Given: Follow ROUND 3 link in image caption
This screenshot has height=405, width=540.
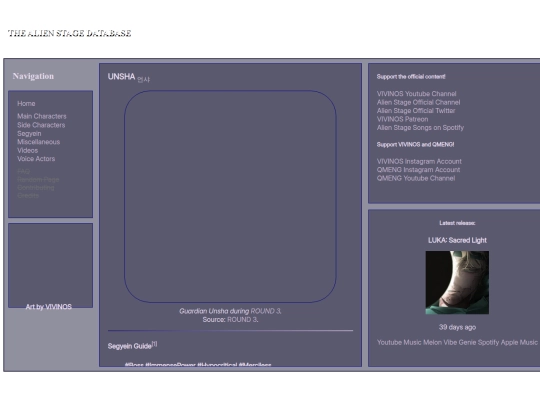Looking at the screenshot, I should [x=265, y=311].
